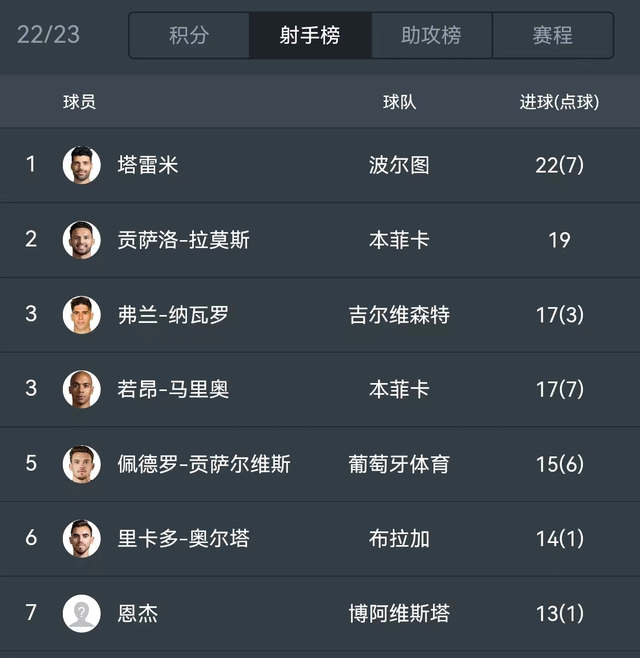Click 贡萨洛-拉莫斯's avatar photo
This screenshot has width=640, height=658.
click(x=82, y=240)
